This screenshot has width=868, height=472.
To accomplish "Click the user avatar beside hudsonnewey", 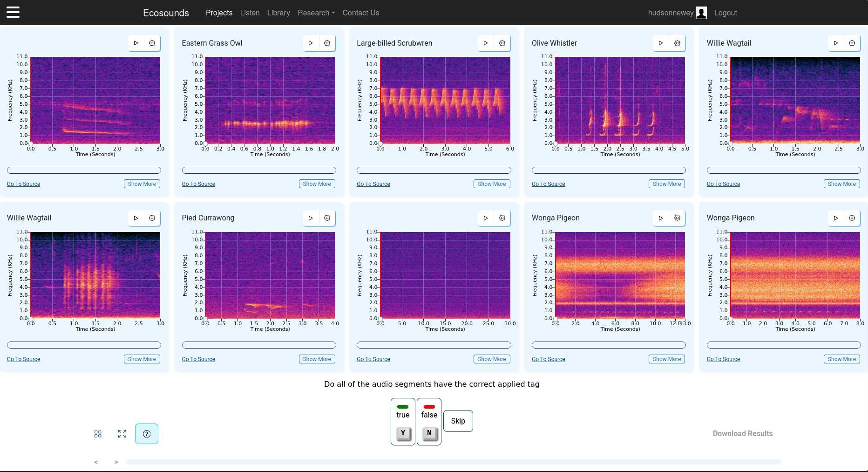I will 701,13.
